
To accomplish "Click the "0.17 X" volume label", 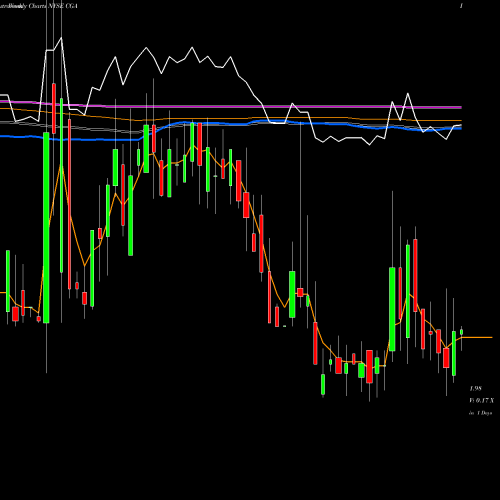I will pos(484,400).
